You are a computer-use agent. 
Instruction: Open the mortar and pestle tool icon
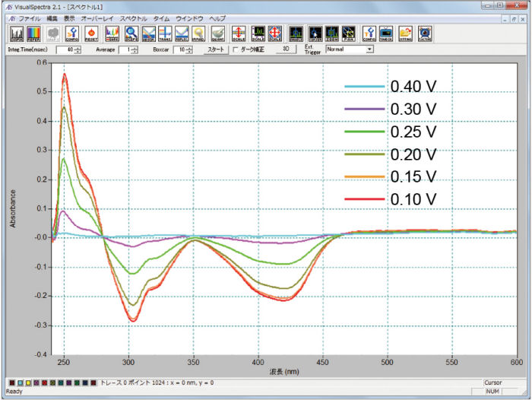[217, 33]
